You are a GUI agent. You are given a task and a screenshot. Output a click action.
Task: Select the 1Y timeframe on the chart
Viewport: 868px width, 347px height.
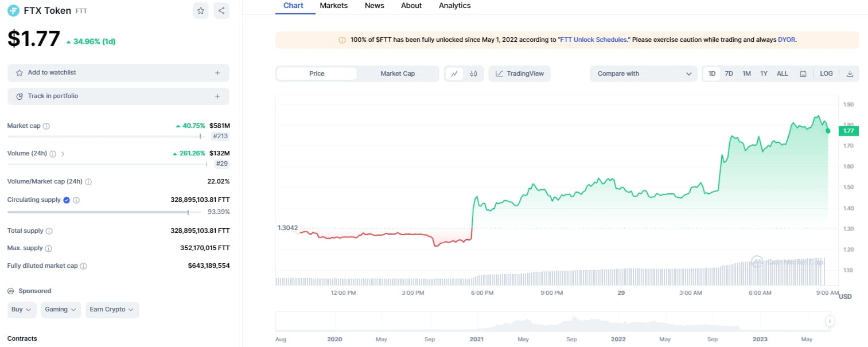[764, 73]
